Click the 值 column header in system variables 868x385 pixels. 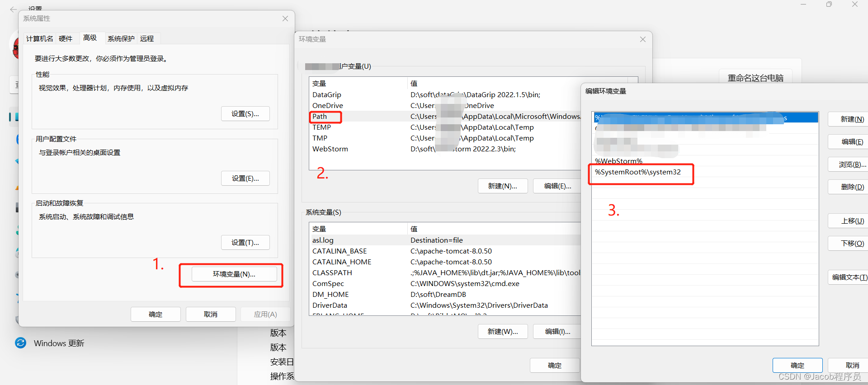coord(494,229)
